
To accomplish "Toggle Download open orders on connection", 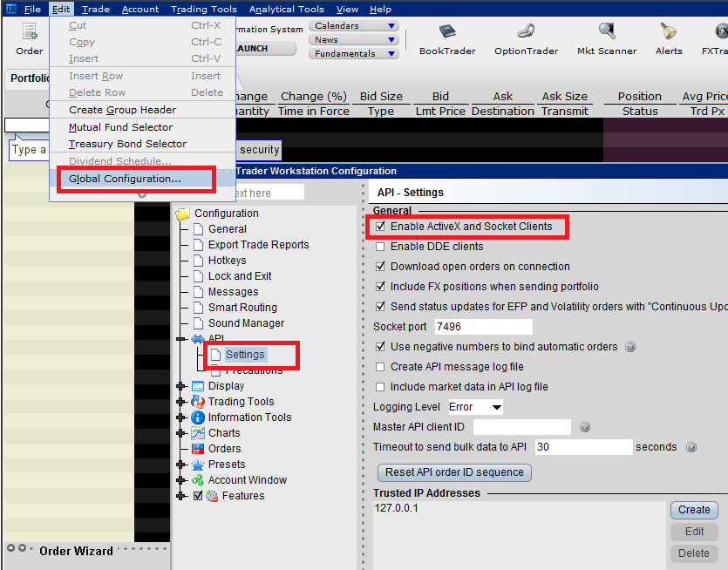I will [x=380, y=267].
